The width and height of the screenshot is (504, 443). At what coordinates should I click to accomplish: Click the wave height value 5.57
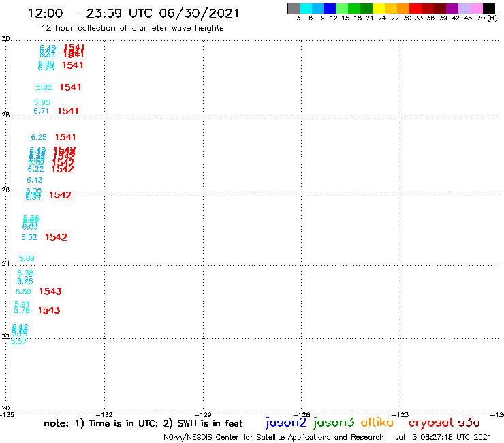click(x=18, y=341)
